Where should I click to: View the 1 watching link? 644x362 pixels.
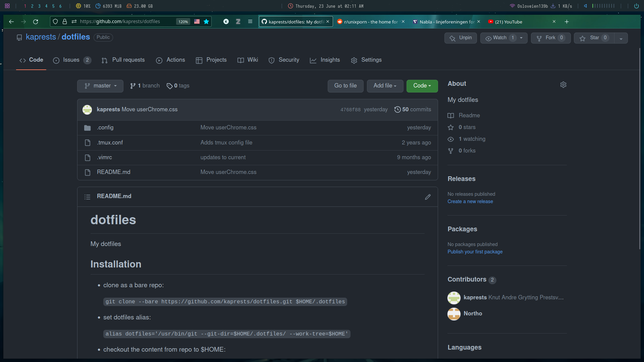click(467, 139)
